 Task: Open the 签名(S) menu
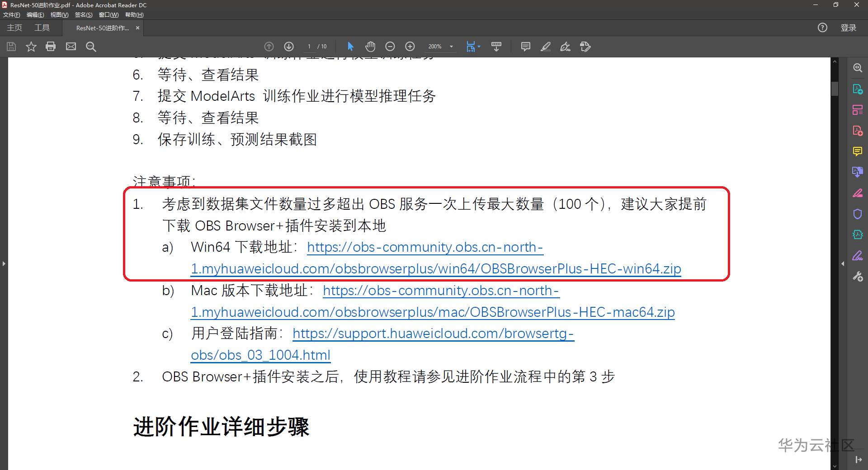84,15
